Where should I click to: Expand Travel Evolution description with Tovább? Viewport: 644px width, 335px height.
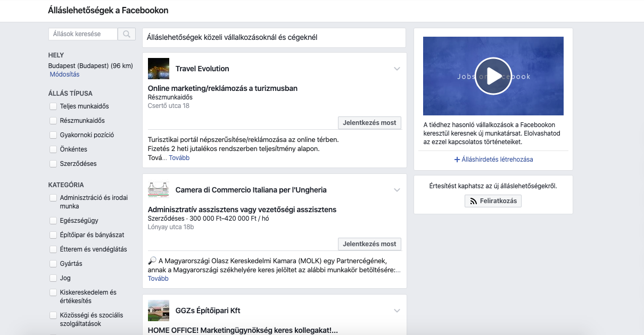(x=179, y=158)
